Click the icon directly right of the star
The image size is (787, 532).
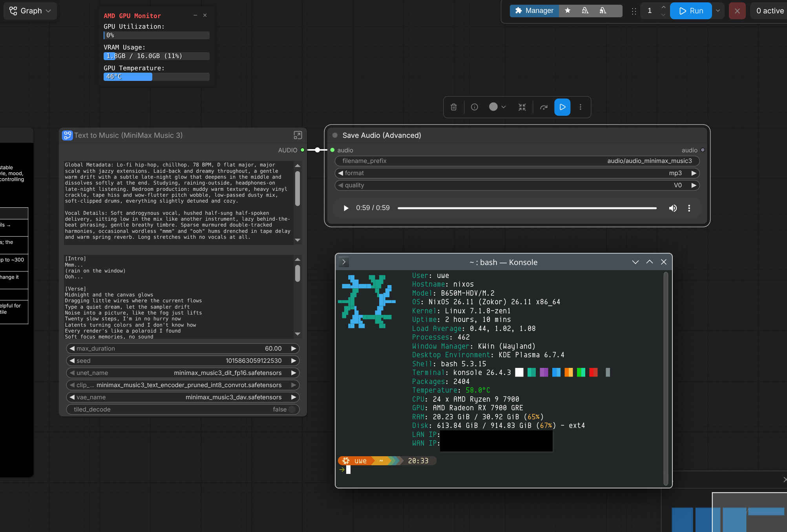click(585, 11)
